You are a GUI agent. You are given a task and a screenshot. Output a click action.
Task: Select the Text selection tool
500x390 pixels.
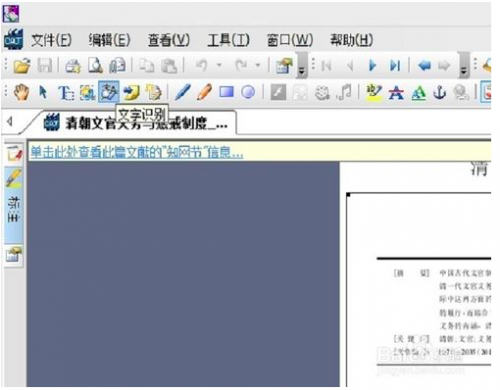(66, 92)
